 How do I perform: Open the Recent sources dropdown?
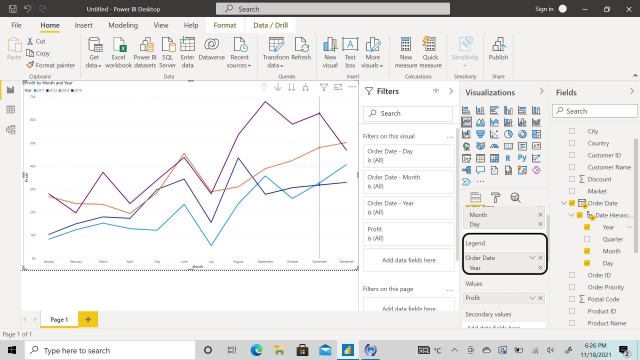coord(239,52)
